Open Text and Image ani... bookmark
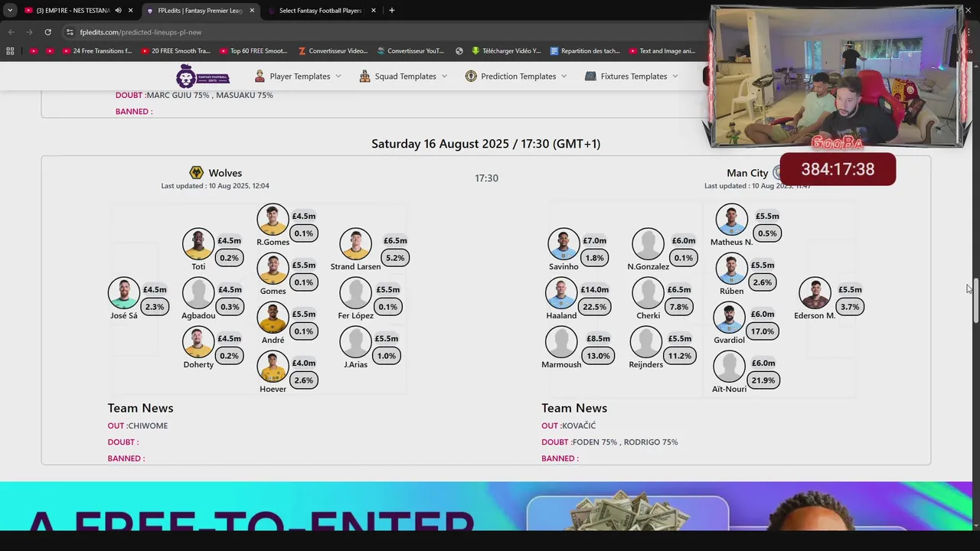Viewport: 980px width, 551px height. click(662, 51)
